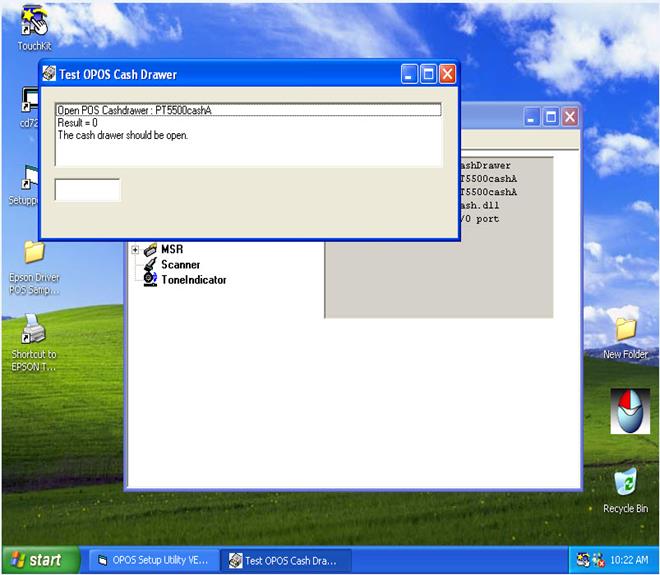Image resolution: width=660 pixels, height=575 pixels.
Task: Select the ToneIndicator tree item label
Action: [194, 280]
